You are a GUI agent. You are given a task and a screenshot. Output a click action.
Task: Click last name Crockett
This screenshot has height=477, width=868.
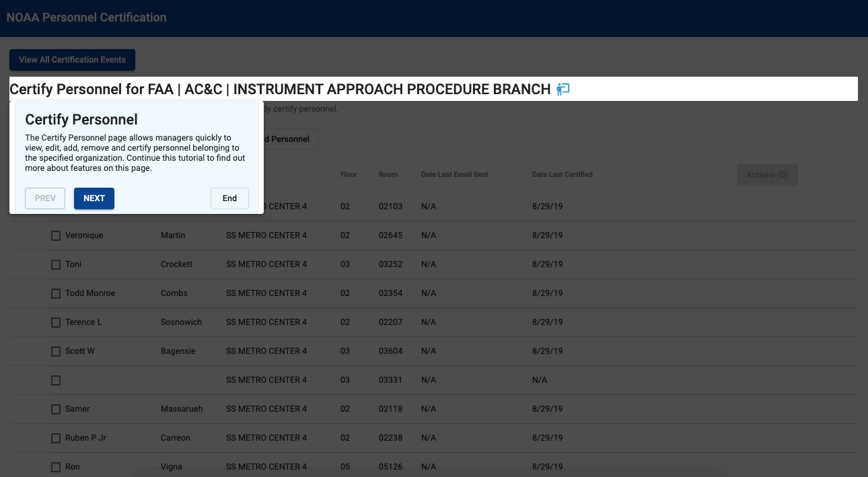[x=177, y=264]
